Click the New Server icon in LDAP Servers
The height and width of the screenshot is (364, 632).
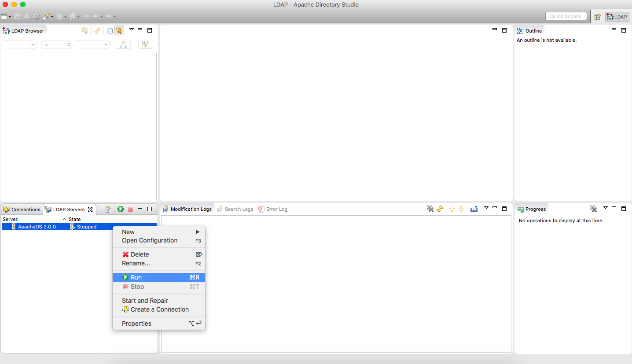pyautogui.click(x=108, y=209)
